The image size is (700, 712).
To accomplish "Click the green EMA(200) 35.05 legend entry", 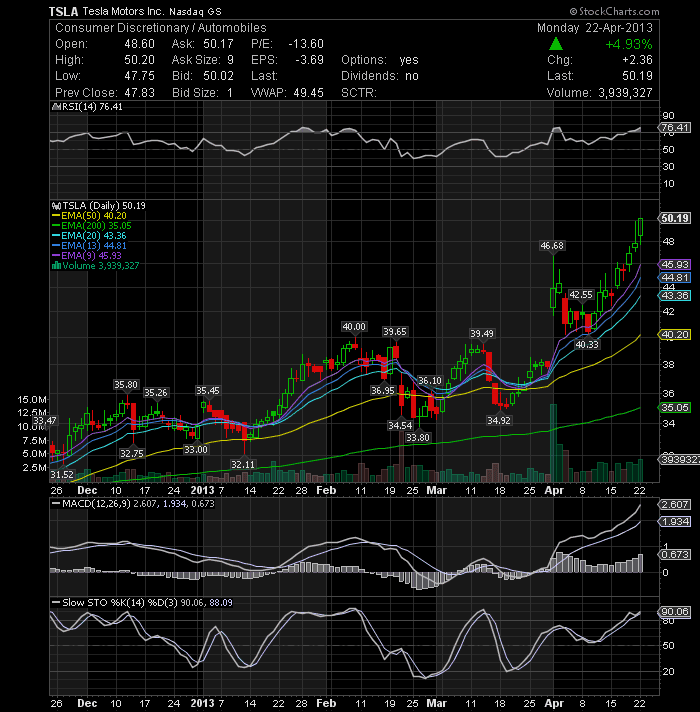I will [x=96, y=226].
